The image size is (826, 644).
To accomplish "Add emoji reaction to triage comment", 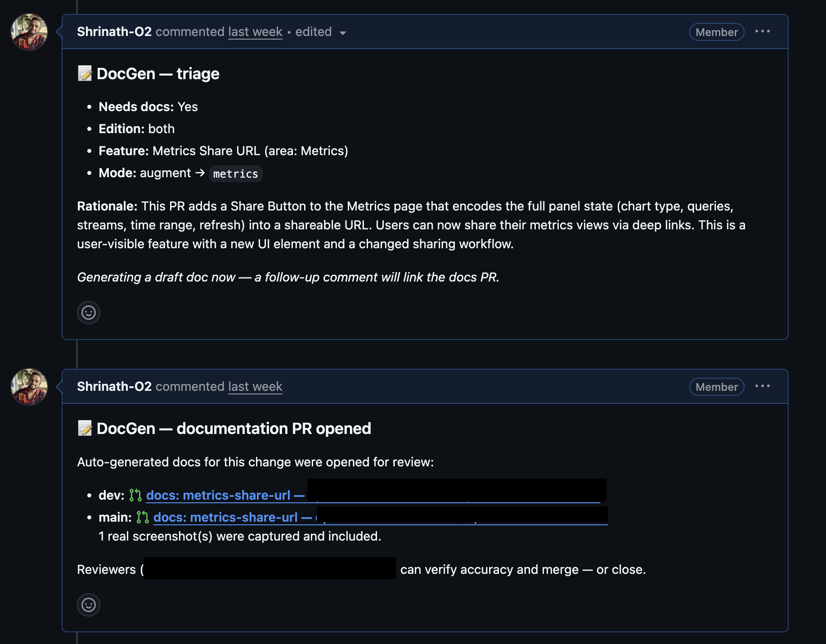I will tap(89, 313).
